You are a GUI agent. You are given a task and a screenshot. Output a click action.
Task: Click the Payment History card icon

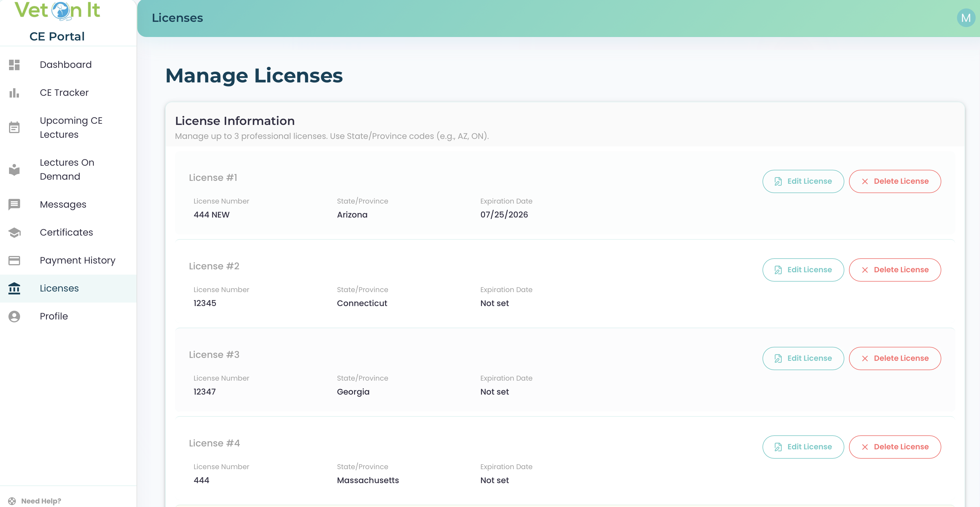click(14, 260)
